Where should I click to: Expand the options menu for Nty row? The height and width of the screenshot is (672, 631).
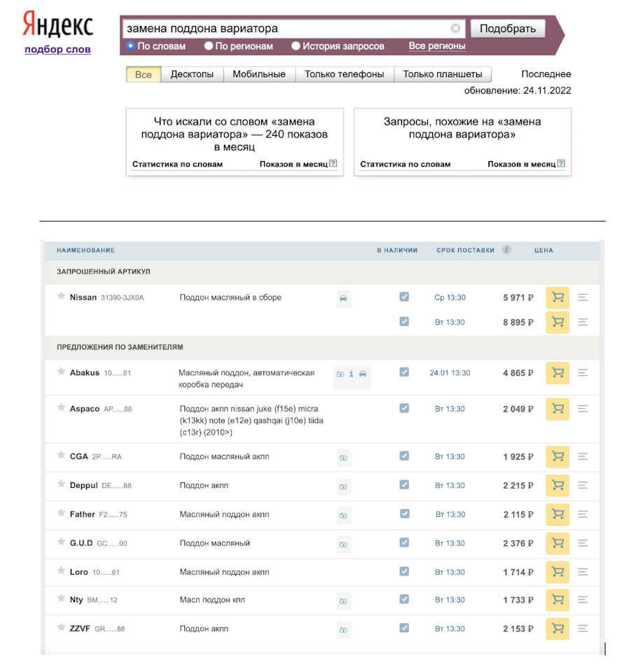583,600
